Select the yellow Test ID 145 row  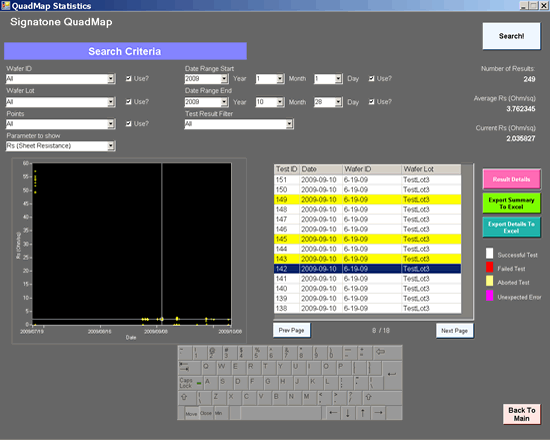(x=368, y=239)
